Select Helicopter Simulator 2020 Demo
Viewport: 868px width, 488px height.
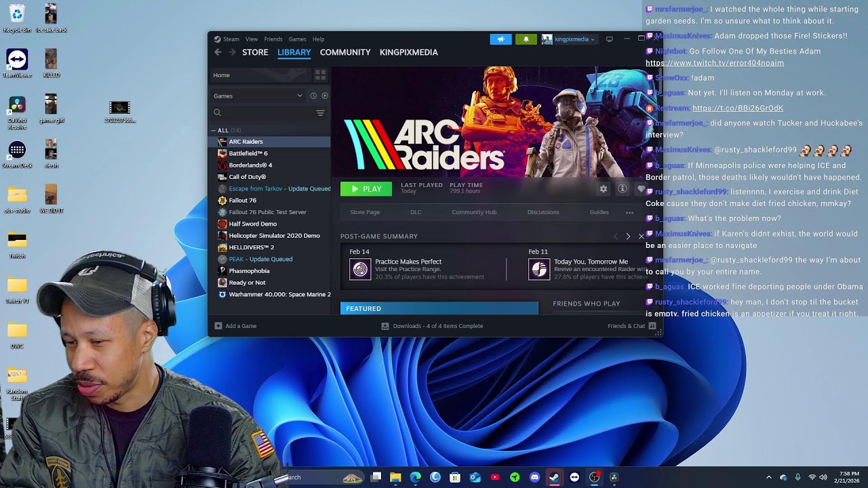click(x=269, y=236)
